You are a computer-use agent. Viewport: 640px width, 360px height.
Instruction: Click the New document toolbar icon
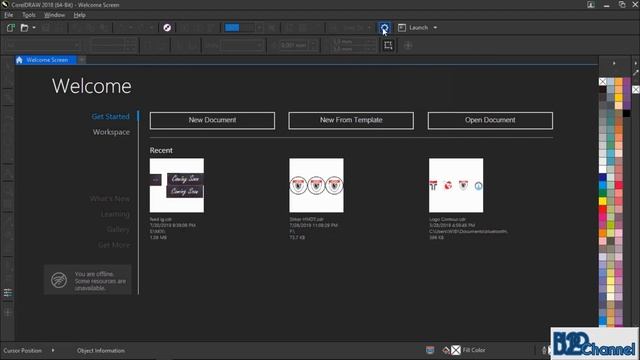point(11,28)
